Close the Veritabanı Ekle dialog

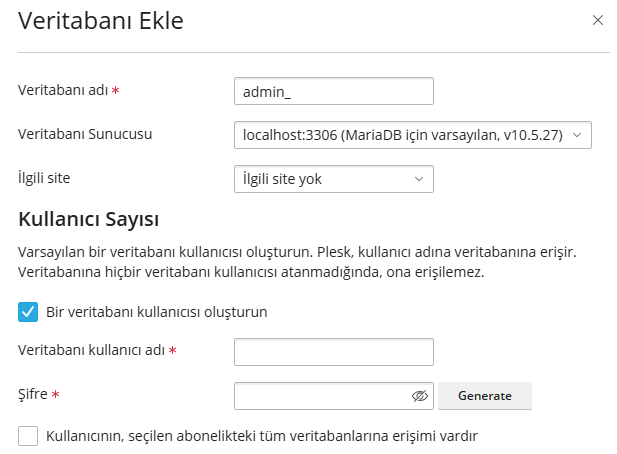598,20
